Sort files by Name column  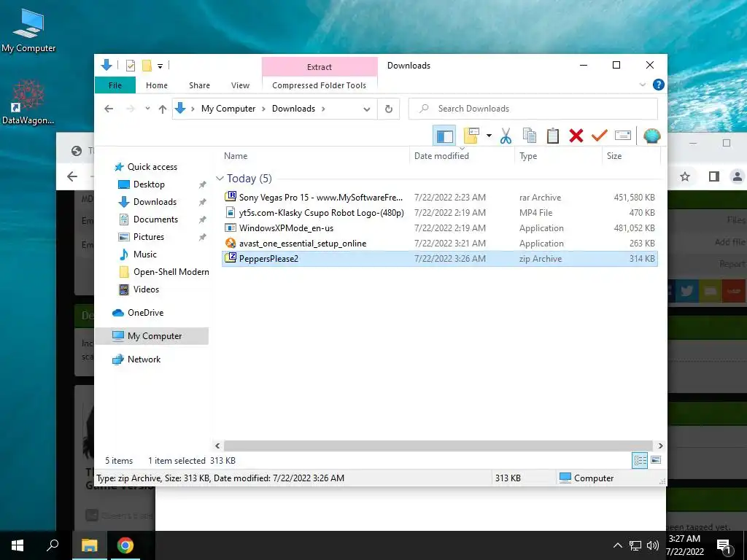(314, 156)
